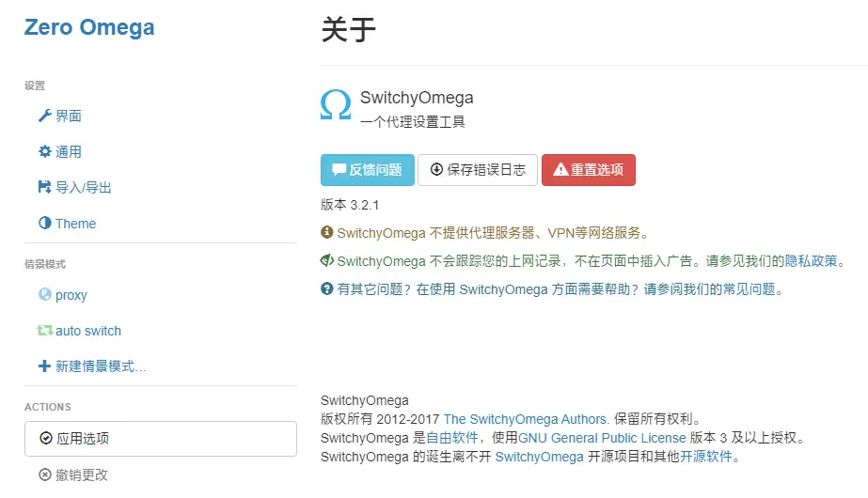This screenshot has height=498, width=868.
Task: Click the half-circle Theme icon
Action: point(44,224)
